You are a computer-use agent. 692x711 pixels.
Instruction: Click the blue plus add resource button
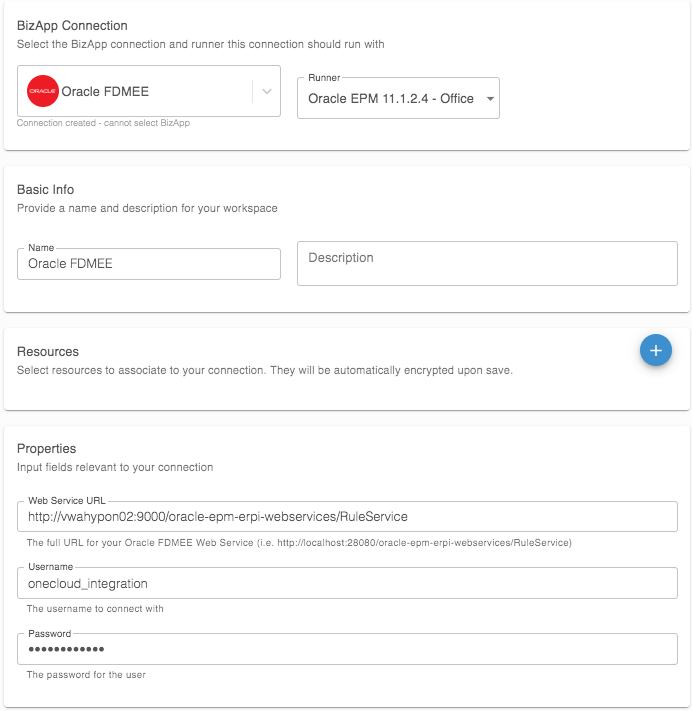pos(655,350)
